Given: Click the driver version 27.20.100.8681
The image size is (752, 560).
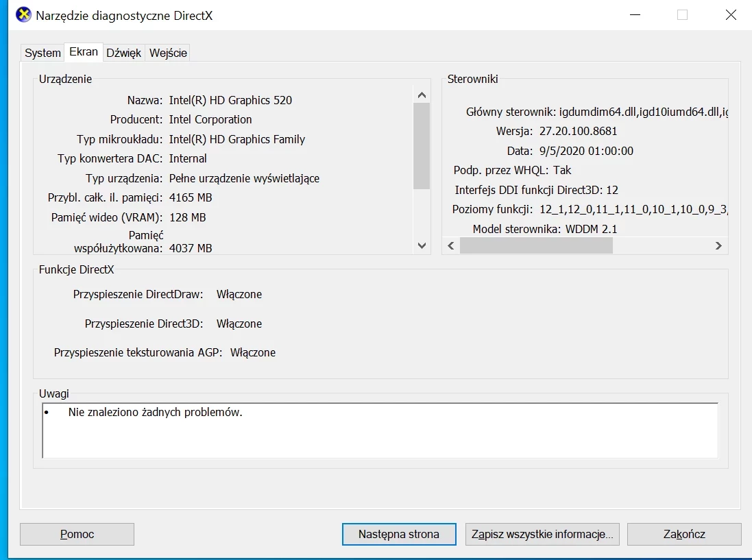Looking at the screenshot, I should click(x=578, y=131).
